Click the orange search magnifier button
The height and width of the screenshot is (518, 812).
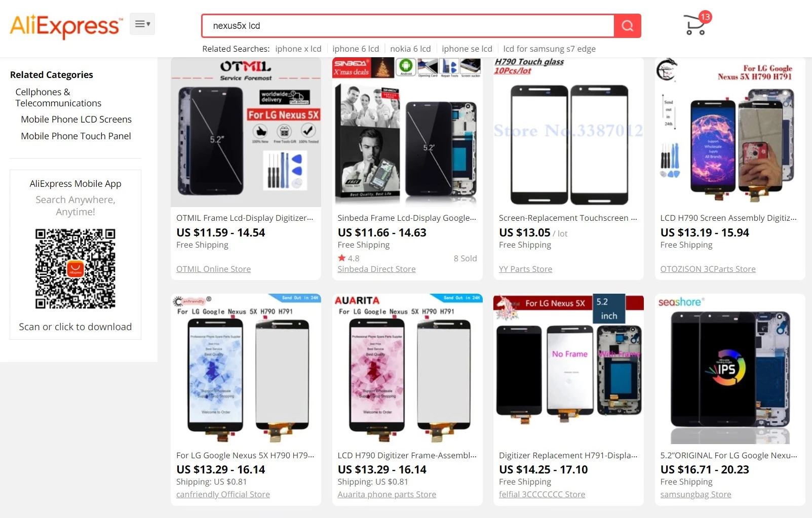(627, 26)
